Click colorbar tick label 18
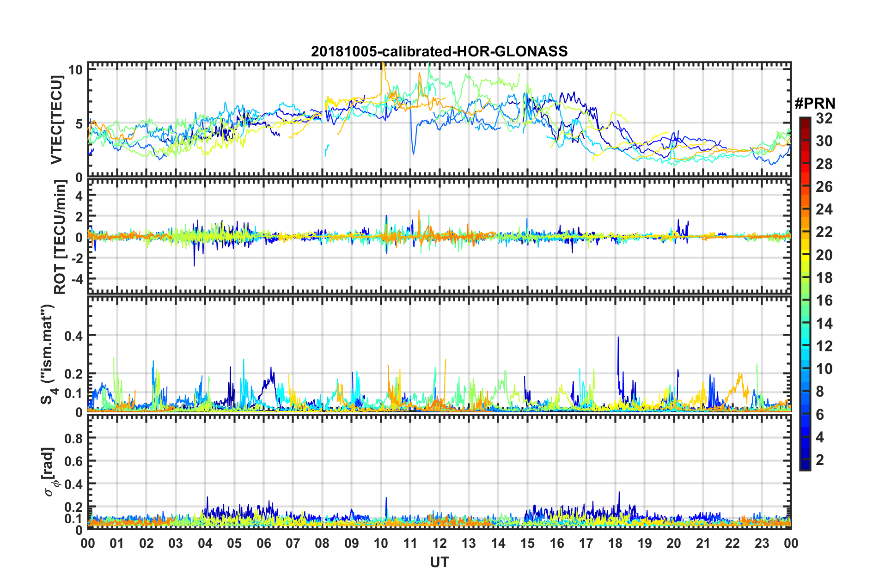This screenshot has width=879, height=588. point(824,278)
